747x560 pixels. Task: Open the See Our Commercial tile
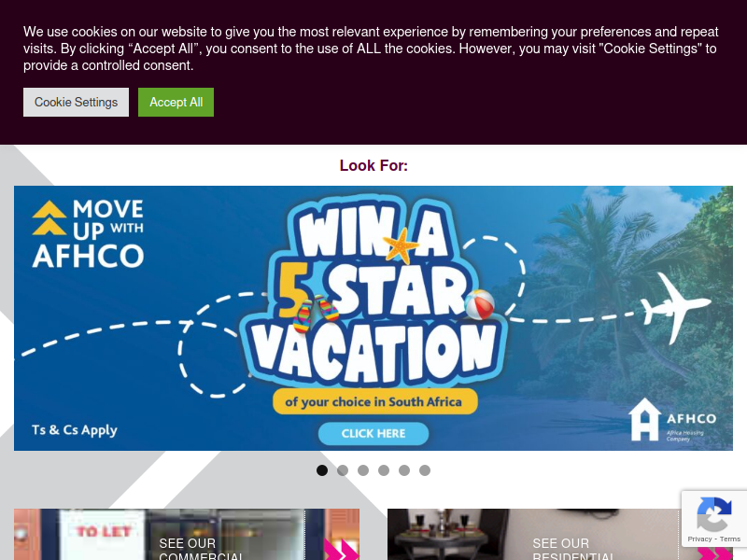pyautogui.click(x=187, y=534)
